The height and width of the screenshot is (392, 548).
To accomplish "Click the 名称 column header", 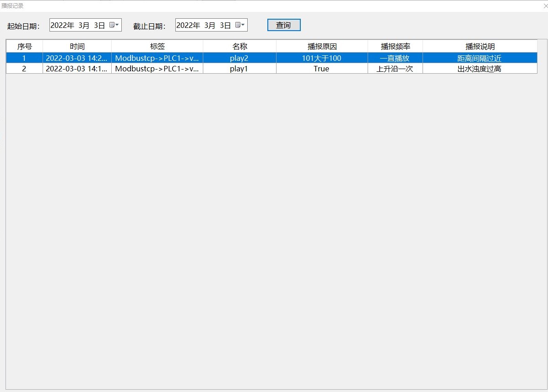I will coord(239,46).
